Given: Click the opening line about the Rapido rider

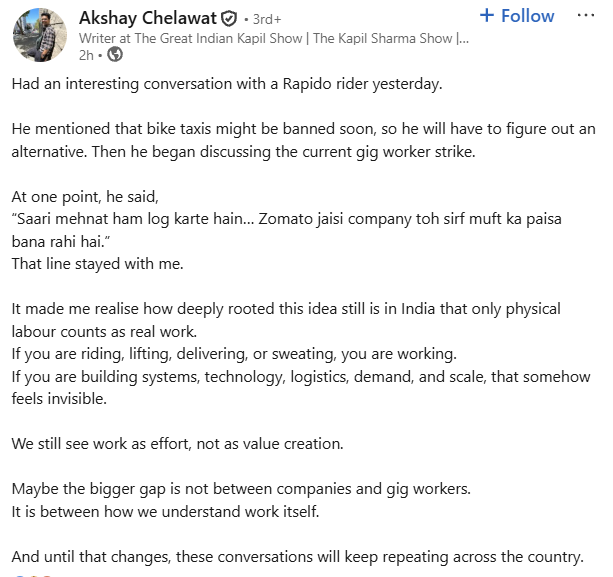Looking at the screenshot, I should (x=226, y=84).
